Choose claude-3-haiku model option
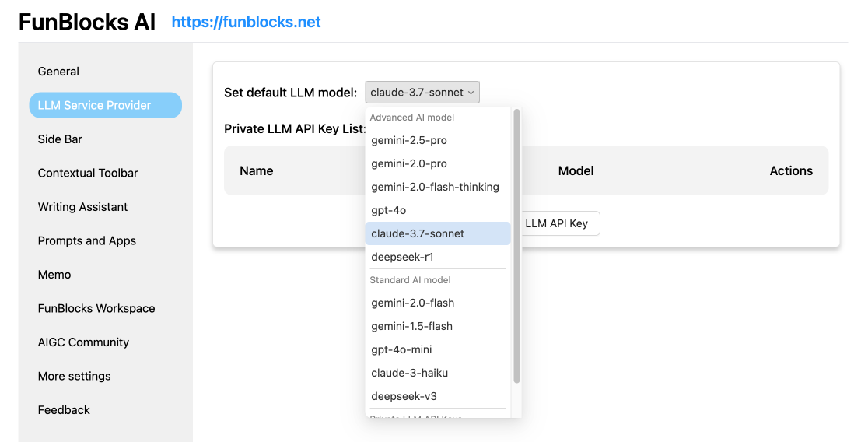Viewport: 868px width, 442px height. (x=438, y=372)
